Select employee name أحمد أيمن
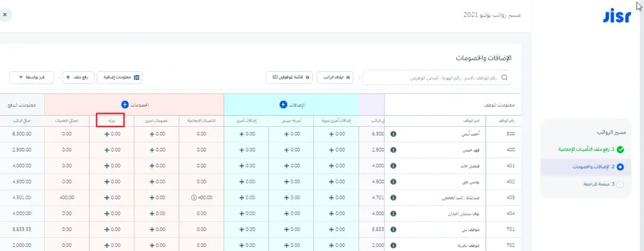Viewport: 644px width, 251px height. click(x=471, y=134)
